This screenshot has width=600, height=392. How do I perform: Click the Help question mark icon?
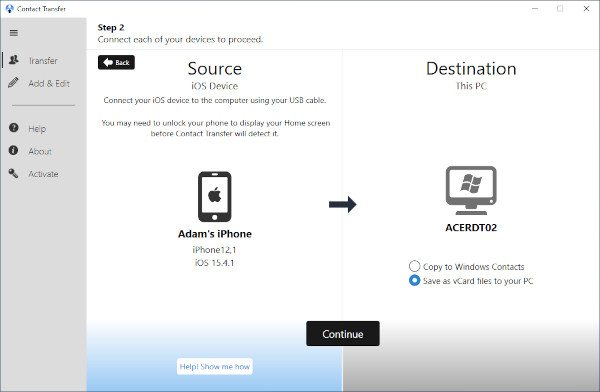coord(13,127)
